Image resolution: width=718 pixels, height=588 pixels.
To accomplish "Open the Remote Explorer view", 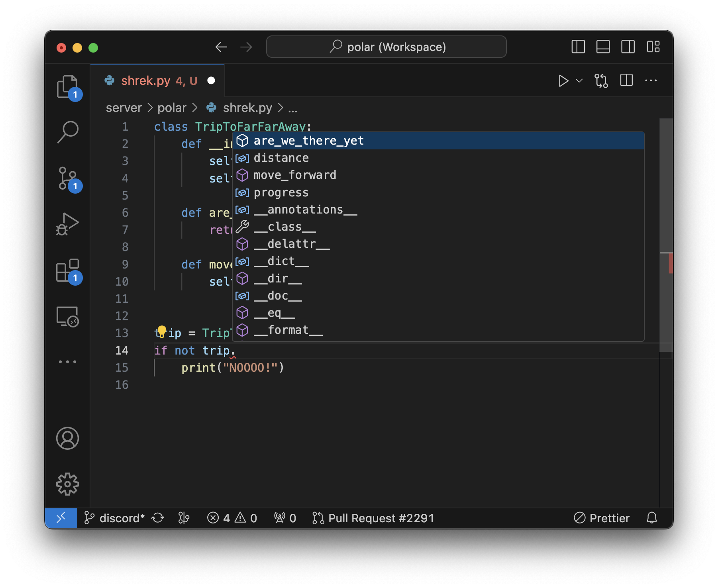I will click(x=68, y=317).
